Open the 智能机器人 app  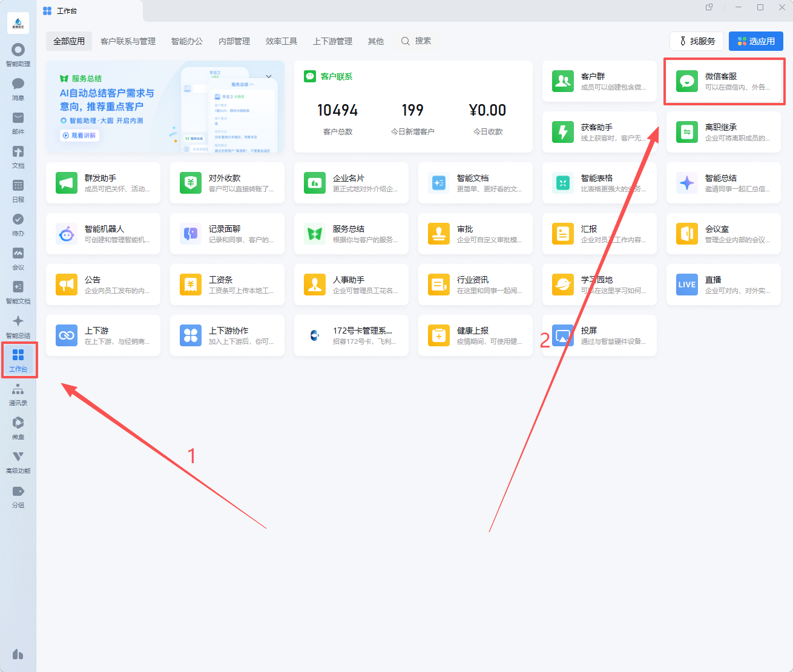(x=103, y=234)
